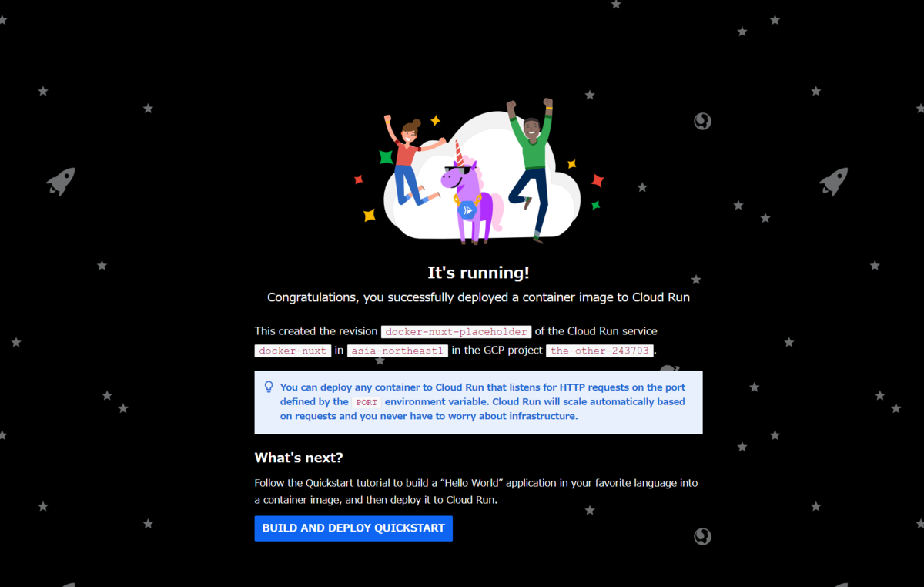The image size is (924, 587).
Task: Click the Quickstart tutorial paragraph text
Action: click(x=477, y=491)
